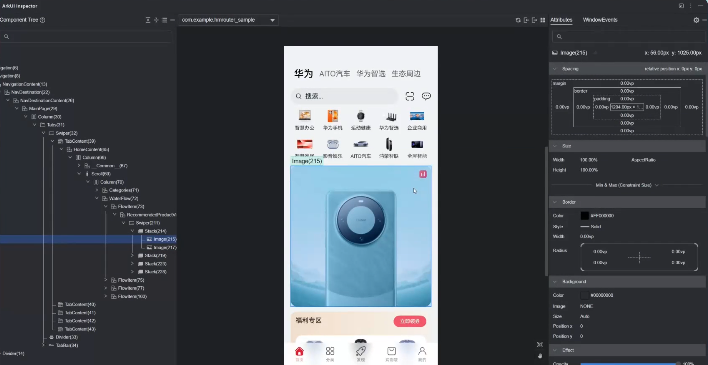The image size is (708, 365).
Task: Tap the person profile icon in the bottom bar
Action: click(x=422, y=351)
